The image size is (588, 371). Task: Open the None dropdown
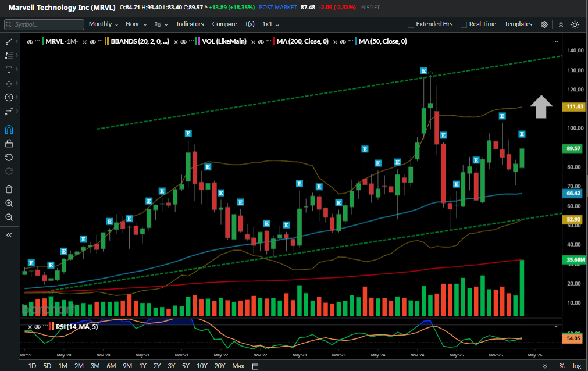coord(136,24)
